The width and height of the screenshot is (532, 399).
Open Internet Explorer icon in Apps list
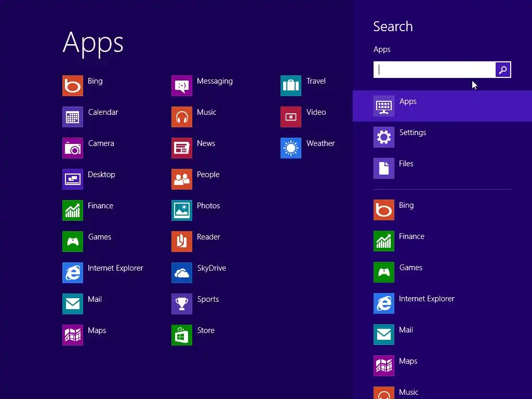[x=73, y=273]
